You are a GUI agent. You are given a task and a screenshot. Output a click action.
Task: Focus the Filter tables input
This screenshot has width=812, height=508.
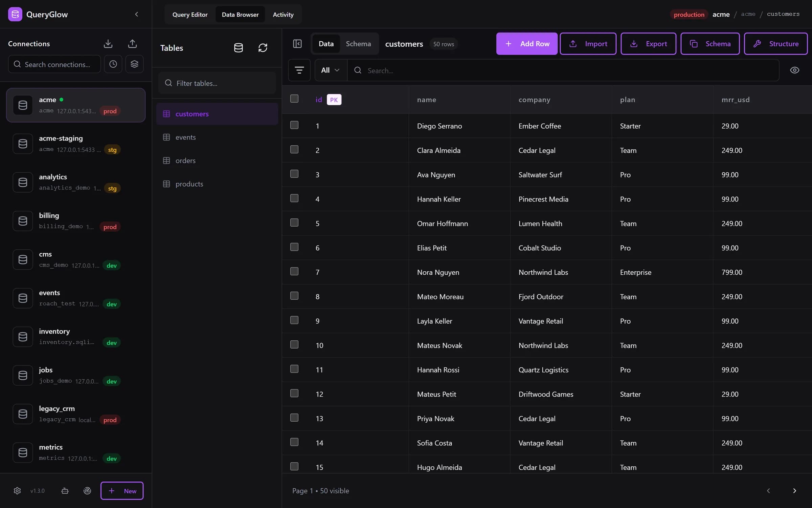click(217, 83)
